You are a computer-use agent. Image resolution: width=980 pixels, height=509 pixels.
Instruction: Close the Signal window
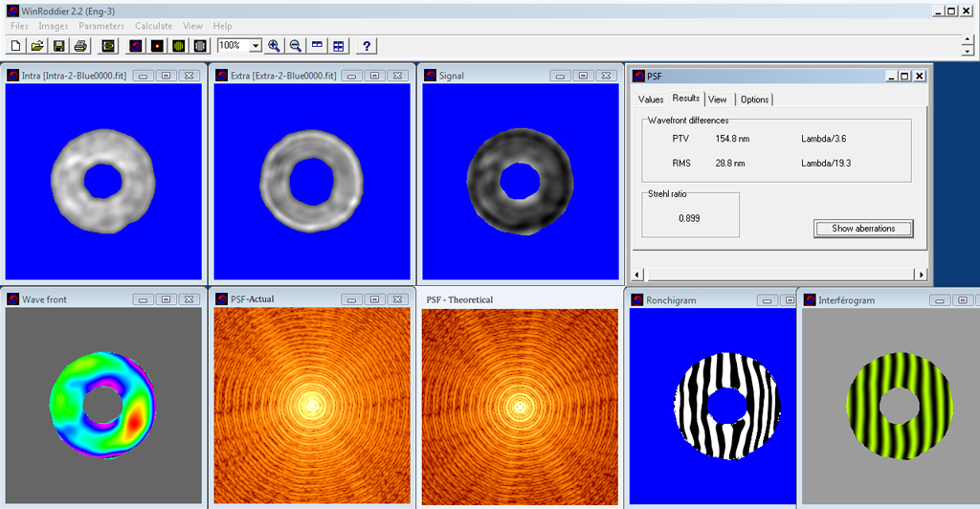606,76
